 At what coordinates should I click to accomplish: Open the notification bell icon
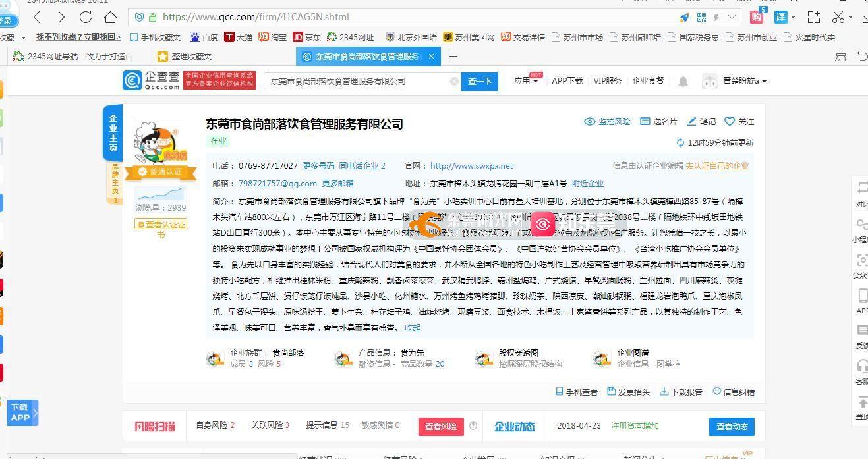pyautogui.click(x=683, y=81)
